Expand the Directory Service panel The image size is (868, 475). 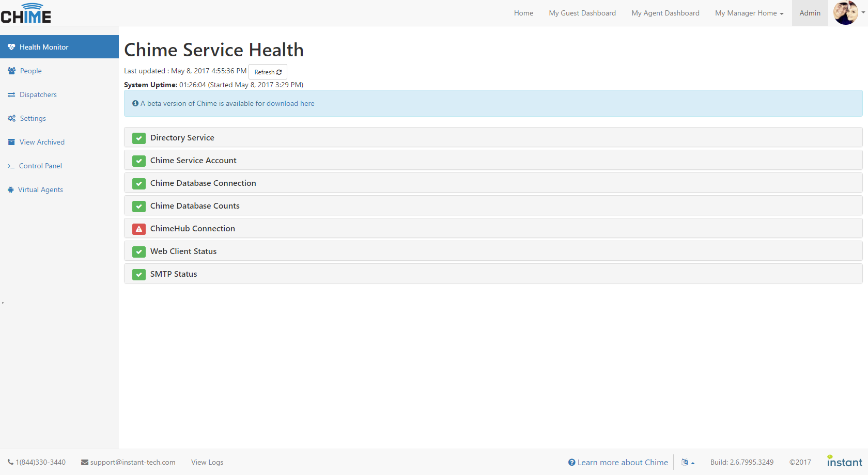(493, 137)
